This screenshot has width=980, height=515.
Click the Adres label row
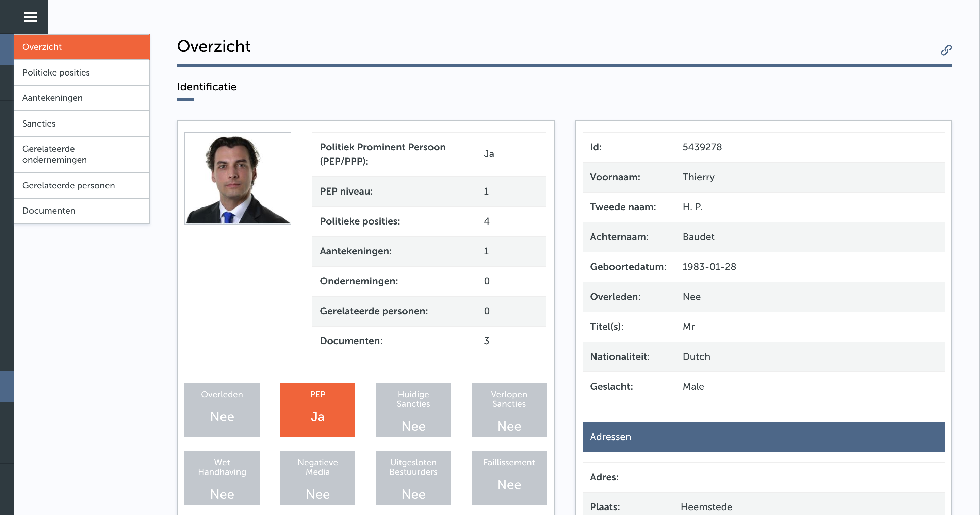763,477
